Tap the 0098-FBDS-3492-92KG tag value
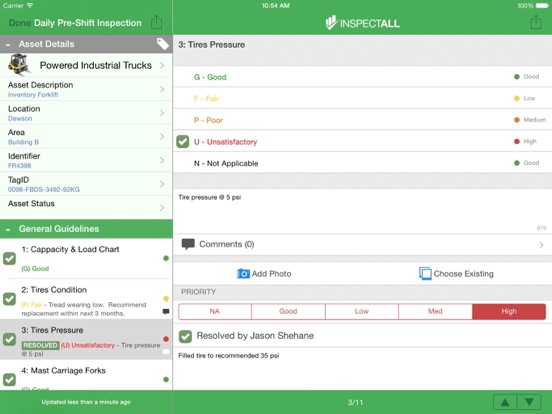 44,190
